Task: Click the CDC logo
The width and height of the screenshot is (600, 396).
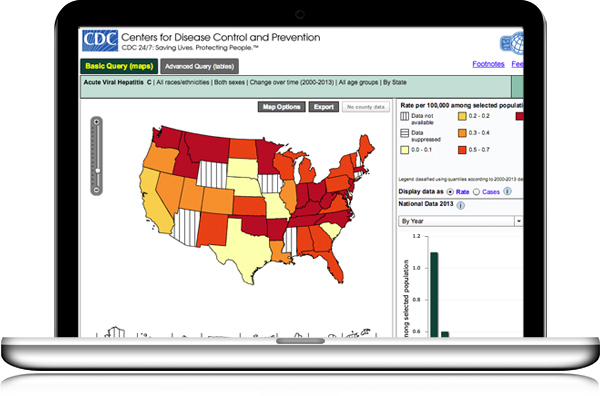Action: [100, 41]
